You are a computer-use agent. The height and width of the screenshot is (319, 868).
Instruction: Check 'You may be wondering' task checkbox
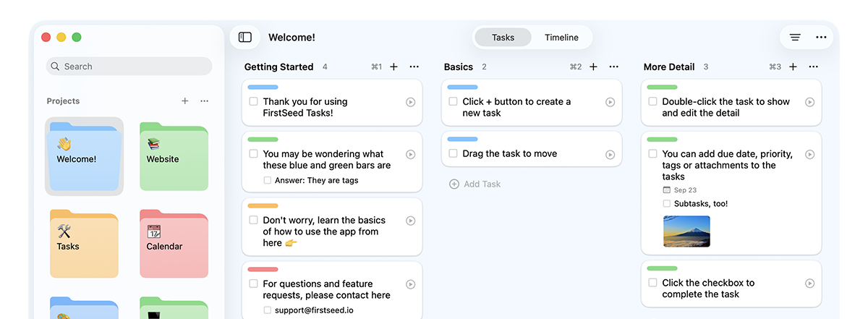point(253,154)
